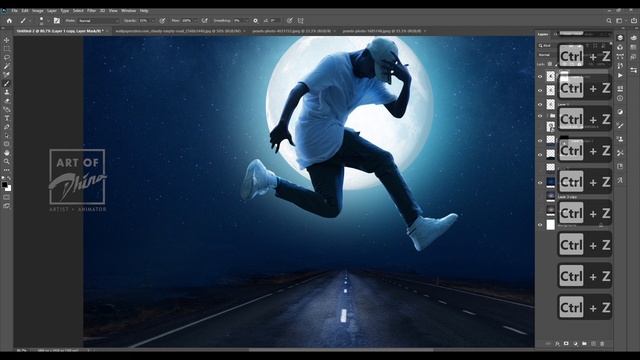Select the Pen tool

click(x=7, y=127)
